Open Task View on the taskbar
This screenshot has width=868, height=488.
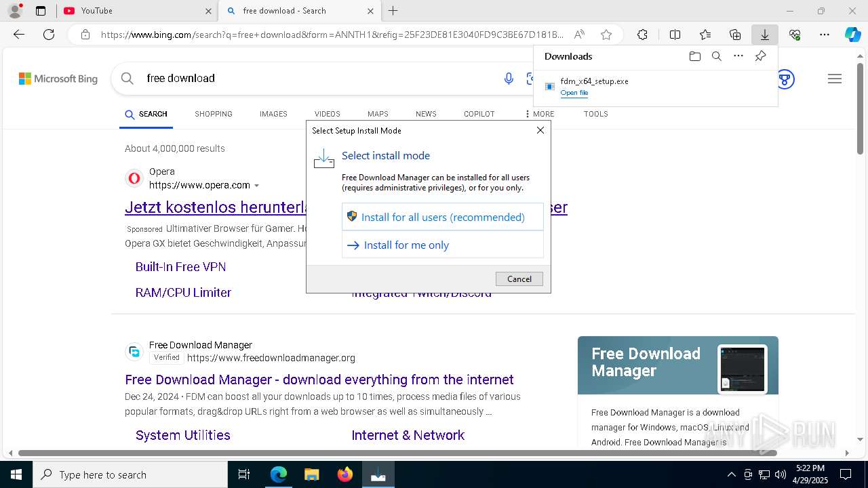point(244,474)
